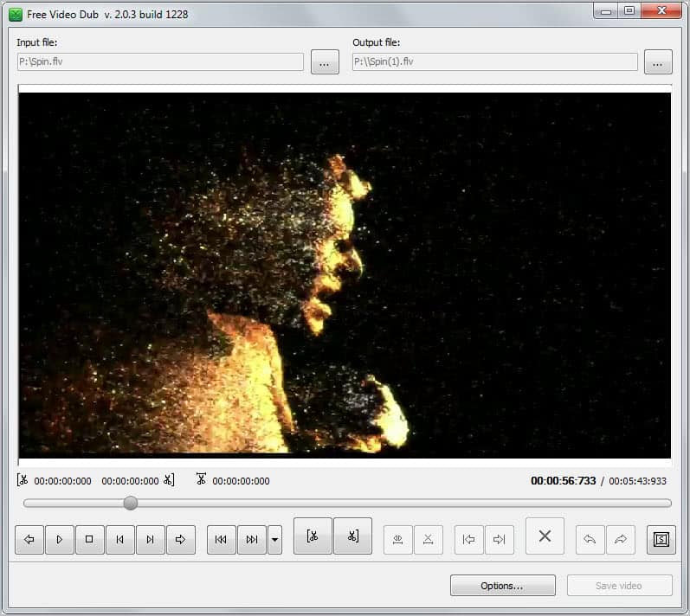Browse for output file
Viewport: 690px width, 616px height.
[x=658, y=62]
